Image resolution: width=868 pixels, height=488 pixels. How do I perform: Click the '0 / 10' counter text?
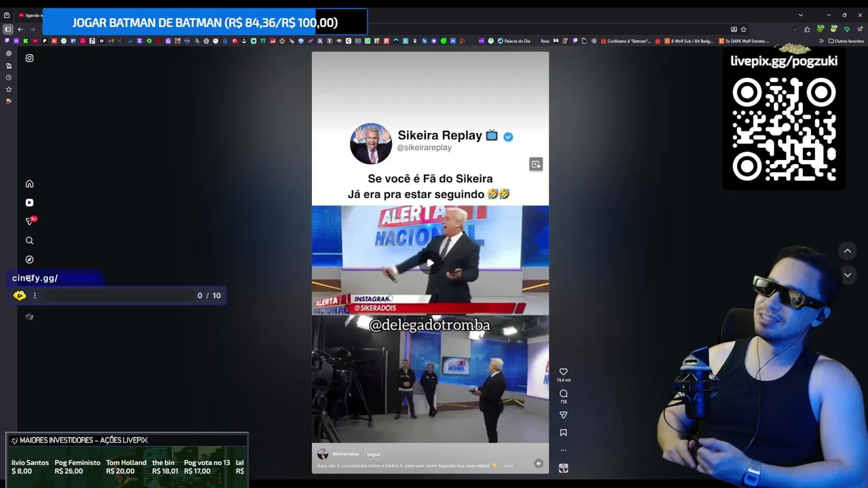coord(209,296)
